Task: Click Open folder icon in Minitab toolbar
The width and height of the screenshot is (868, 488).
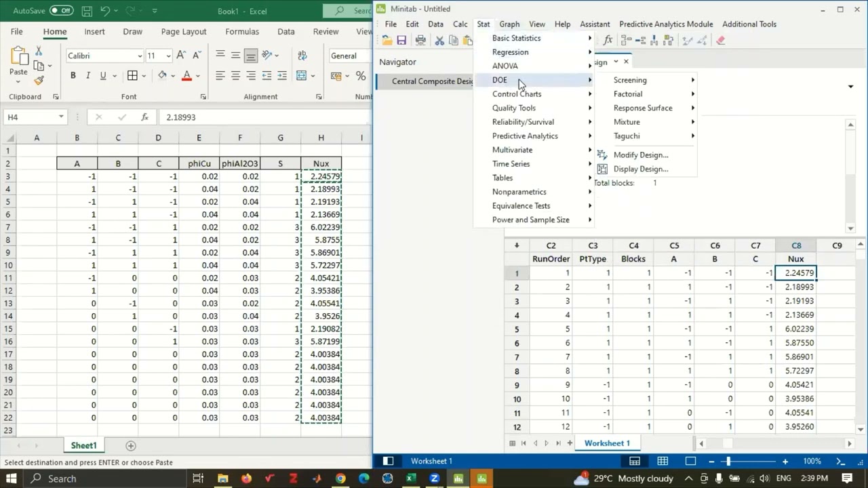Action: click(387, 41)
